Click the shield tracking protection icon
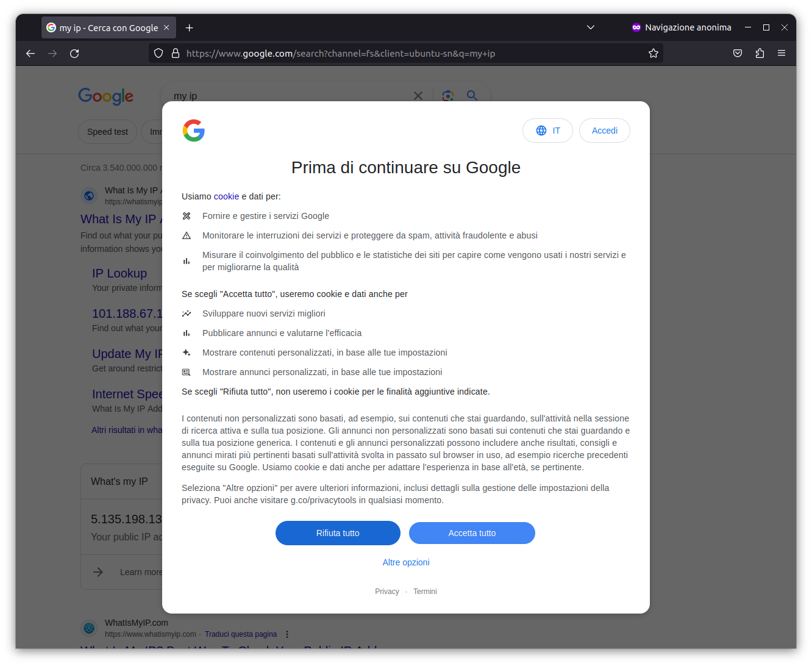Image resolution: width=812 pixels, height=666 pixels. pyautogui.click(x=158, y=54)
